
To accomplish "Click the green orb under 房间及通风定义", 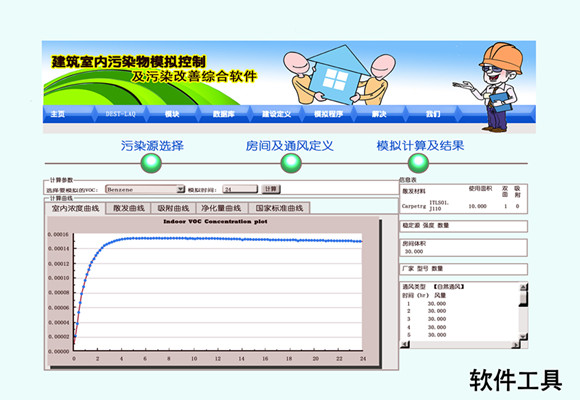I will click(x=291, y=163).
